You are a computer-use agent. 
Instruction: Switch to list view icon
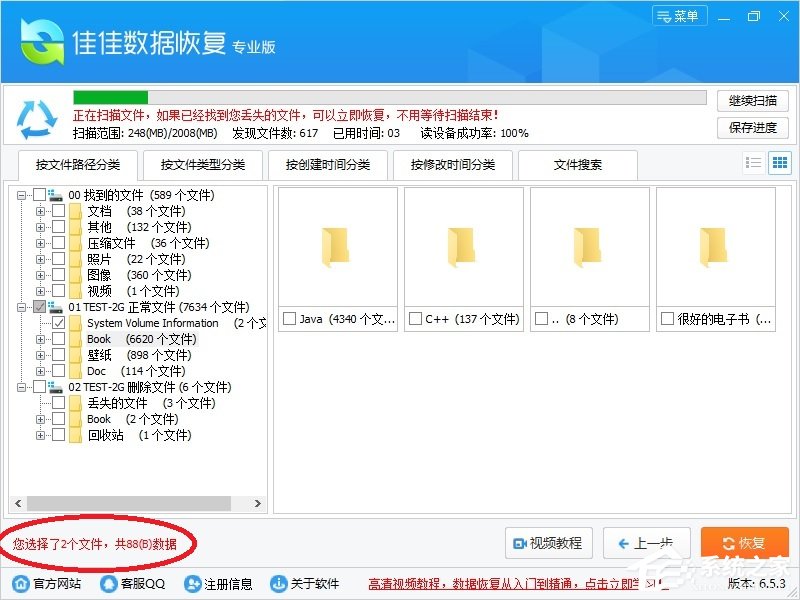756,164
